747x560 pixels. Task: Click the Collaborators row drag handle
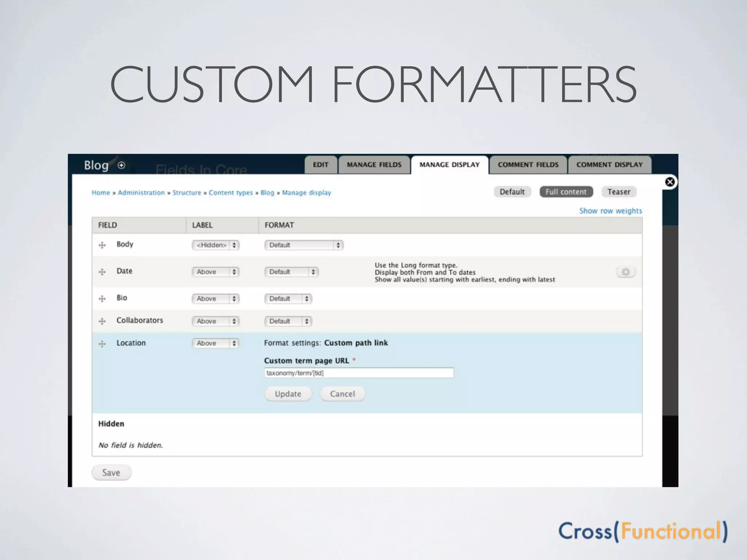pos(102,321)
